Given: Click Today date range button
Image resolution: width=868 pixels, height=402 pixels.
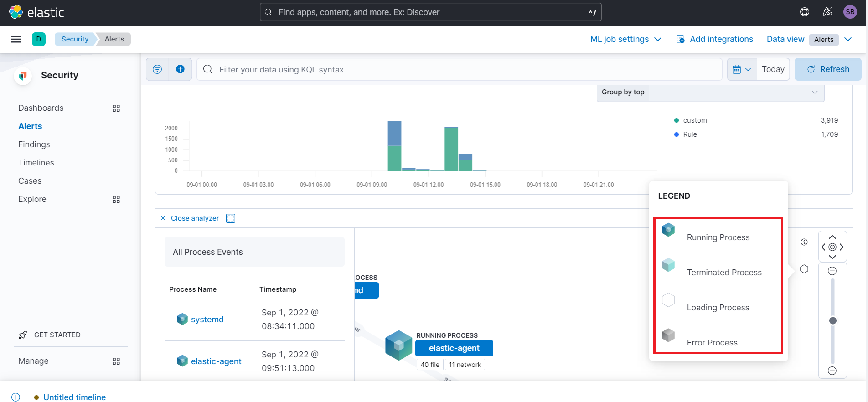Looking at the screenshot, I should 773,69.
